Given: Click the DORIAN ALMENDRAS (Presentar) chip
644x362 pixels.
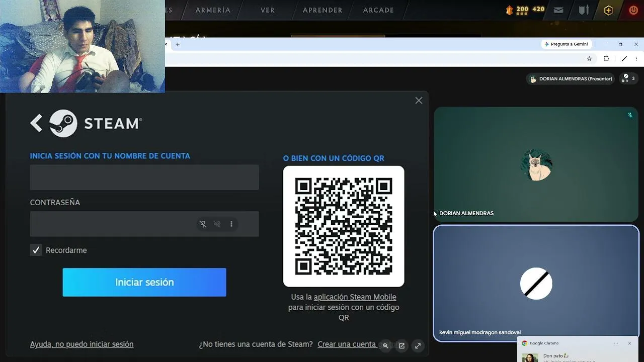Looking at the screenshot, I should click(571, 79).
